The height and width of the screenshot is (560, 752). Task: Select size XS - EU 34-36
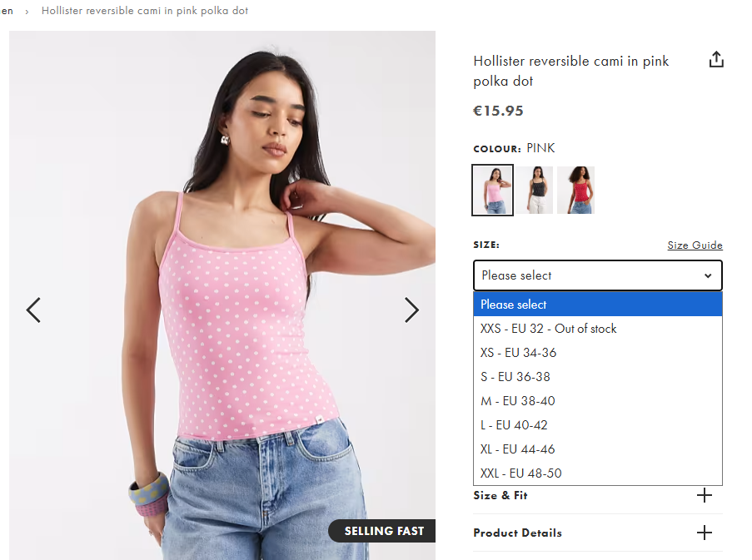[598, 353]
